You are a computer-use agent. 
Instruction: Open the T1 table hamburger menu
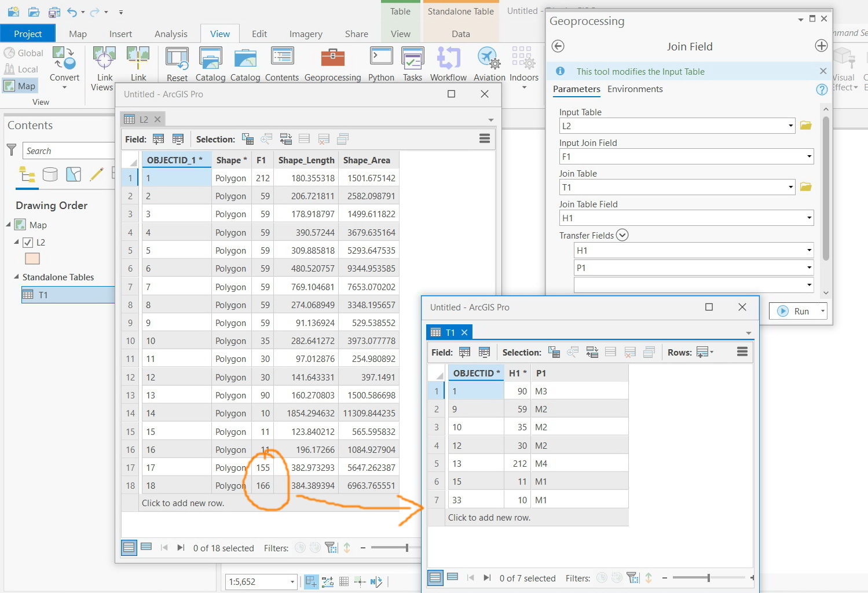pos(742,352)
